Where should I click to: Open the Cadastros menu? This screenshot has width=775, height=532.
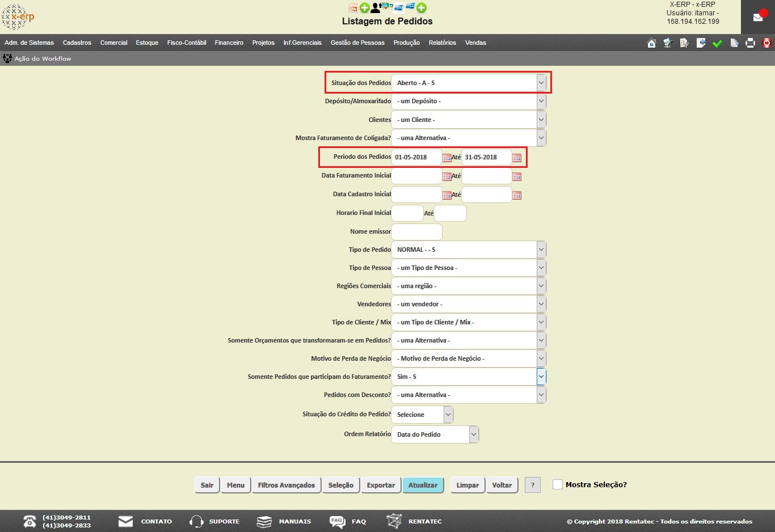click(77, 43)
